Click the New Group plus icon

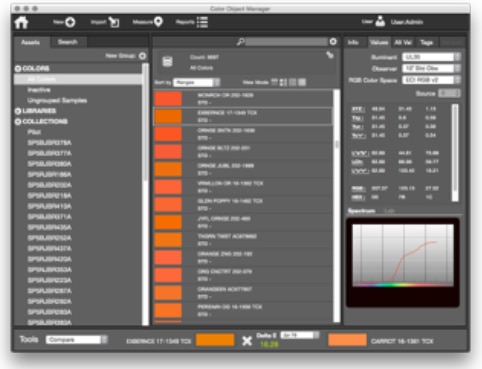pos(142,56)
